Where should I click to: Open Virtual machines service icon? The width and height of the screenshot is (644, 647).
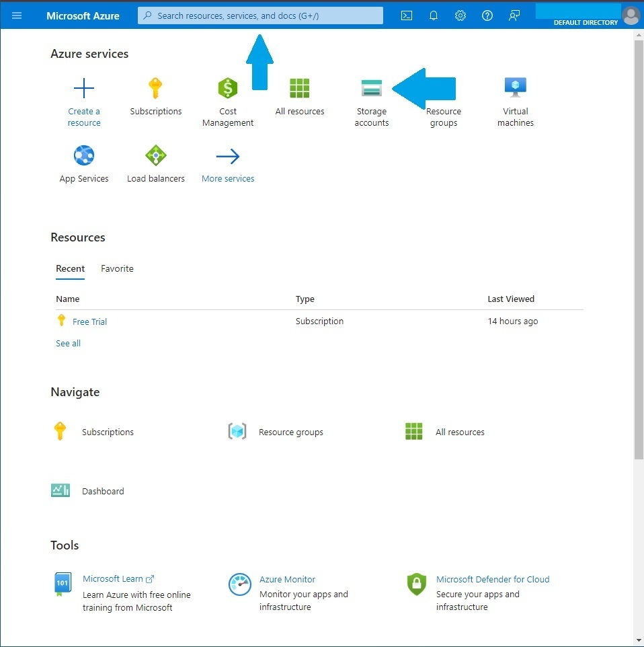[516, 87]
